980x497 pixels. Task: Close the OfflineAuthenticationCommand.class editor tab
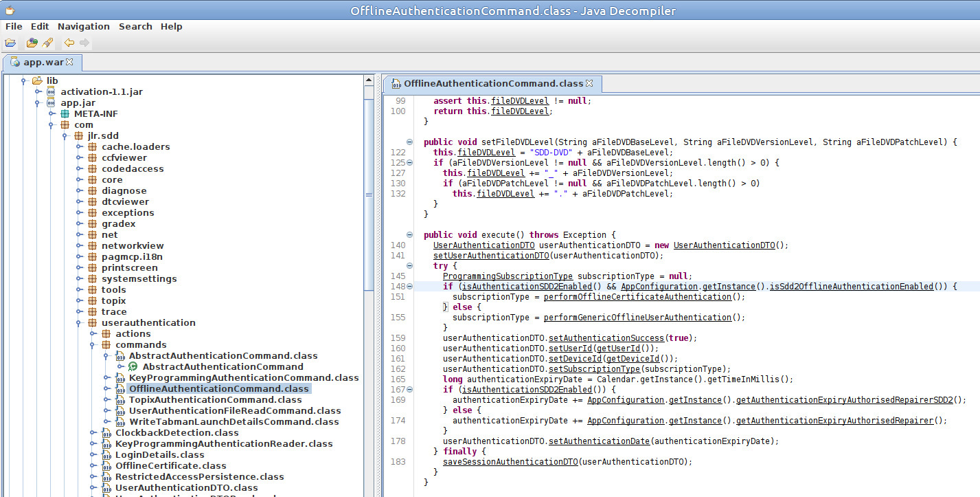[589, 84]
